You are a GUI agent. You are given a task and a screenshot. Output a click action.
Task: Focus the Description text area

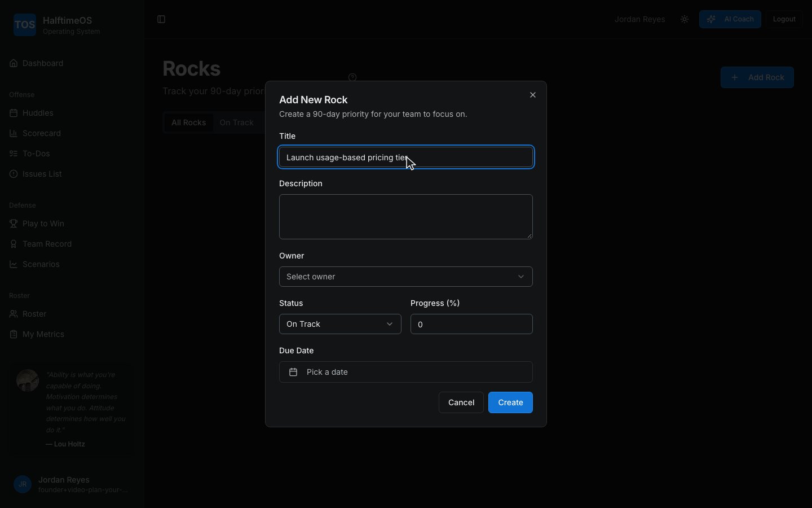point(406,217)
